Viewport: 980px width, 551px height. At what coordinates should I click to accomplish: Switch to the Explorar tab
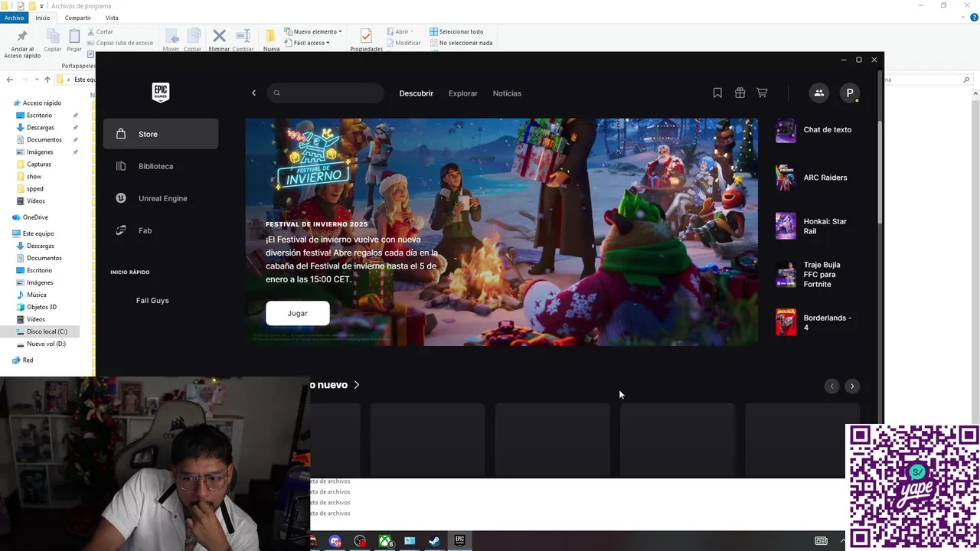[x=462, y=93]
